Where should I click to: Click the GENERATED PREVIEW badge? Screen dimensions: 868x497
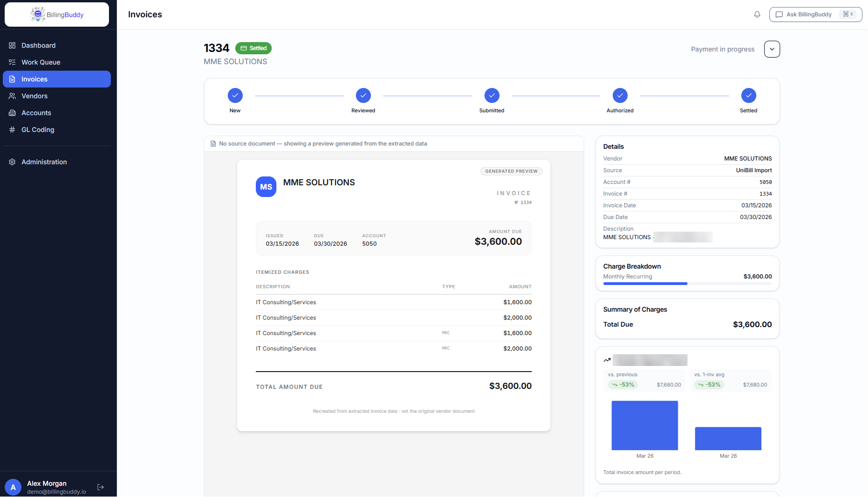[512, 171]
